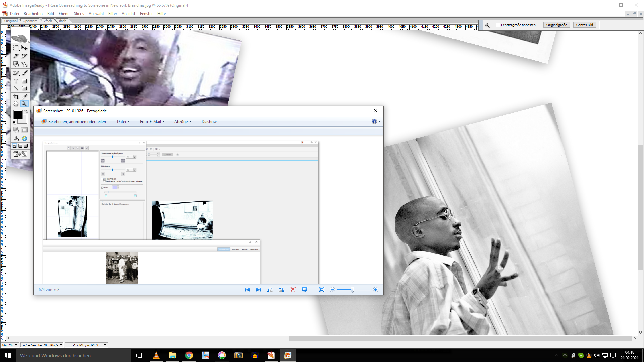Click Jump to Photoshop button
This screenshot has height=362, width=644.
click(x=20, y=154)
